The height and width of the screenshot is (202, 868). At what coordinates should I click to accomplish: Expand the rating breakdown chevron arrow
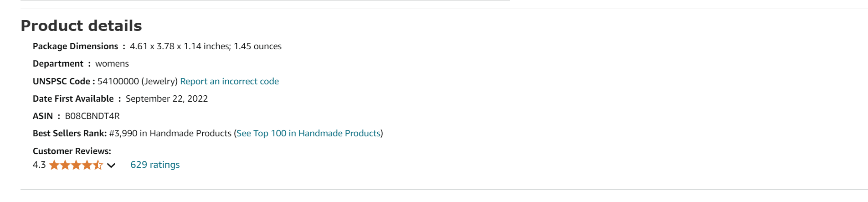pos(111,166)
